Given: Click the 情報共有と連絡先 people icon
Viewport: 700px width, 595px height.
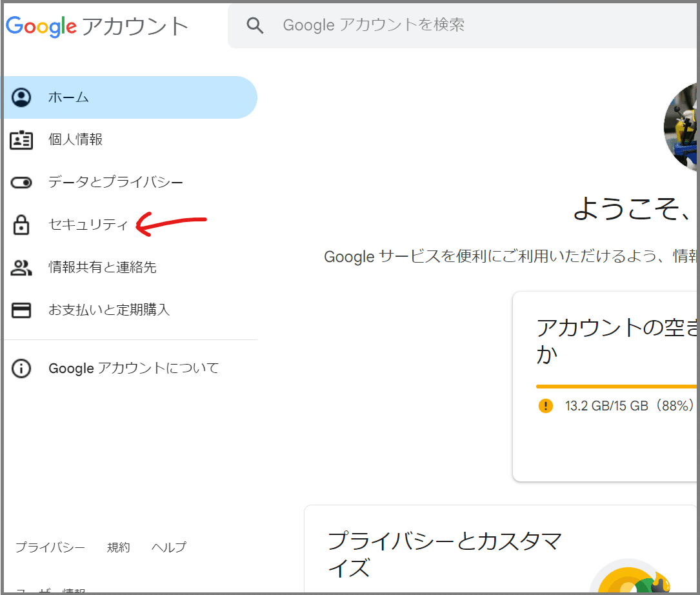Looking at the screenshot, I should tap(21, 268).
